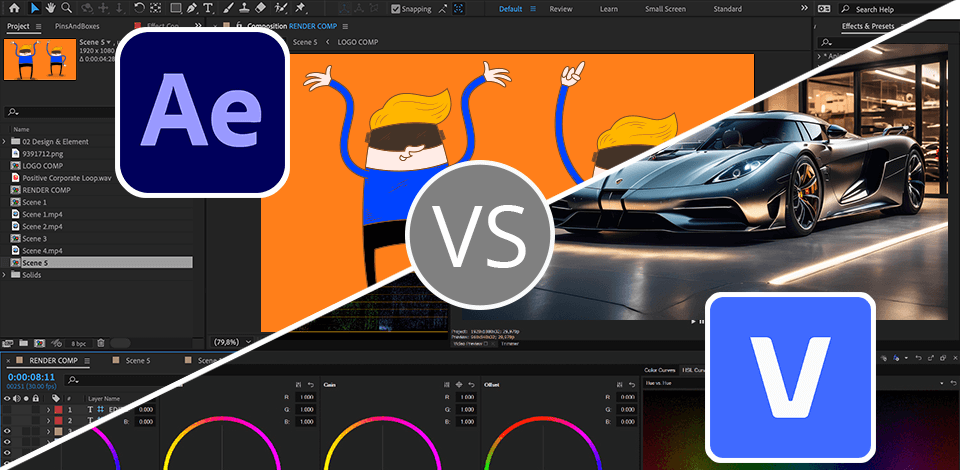Open LOGO COMP in composition breadcrumb
The height and width of the screenshot is (470, 960).
(x=358, y=42)
